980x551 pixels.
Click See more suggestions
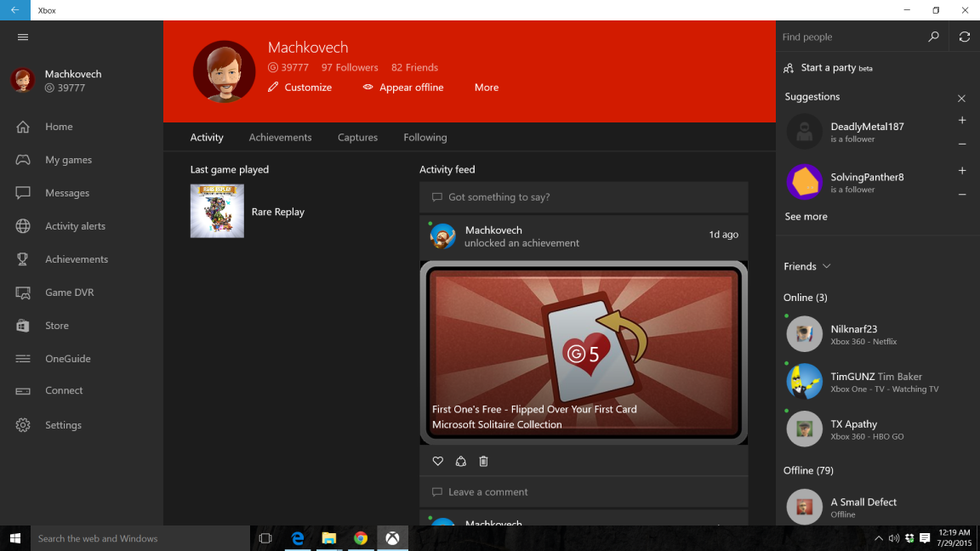[806, 216]
